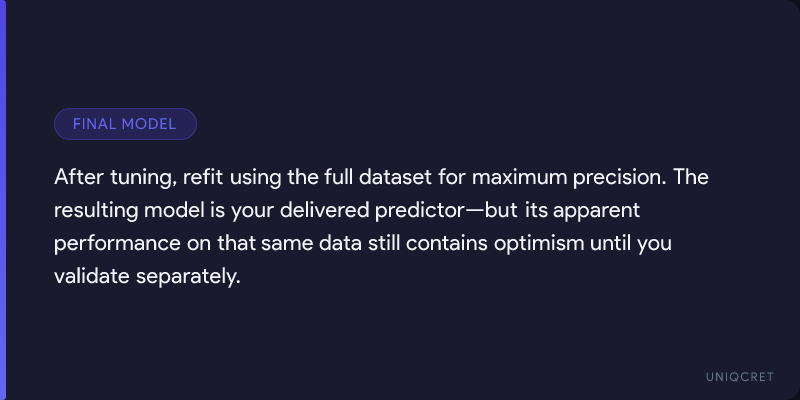The image size is (800, 400).
Task: Click the words 'until you'
Action: click(x=631, y=244)
